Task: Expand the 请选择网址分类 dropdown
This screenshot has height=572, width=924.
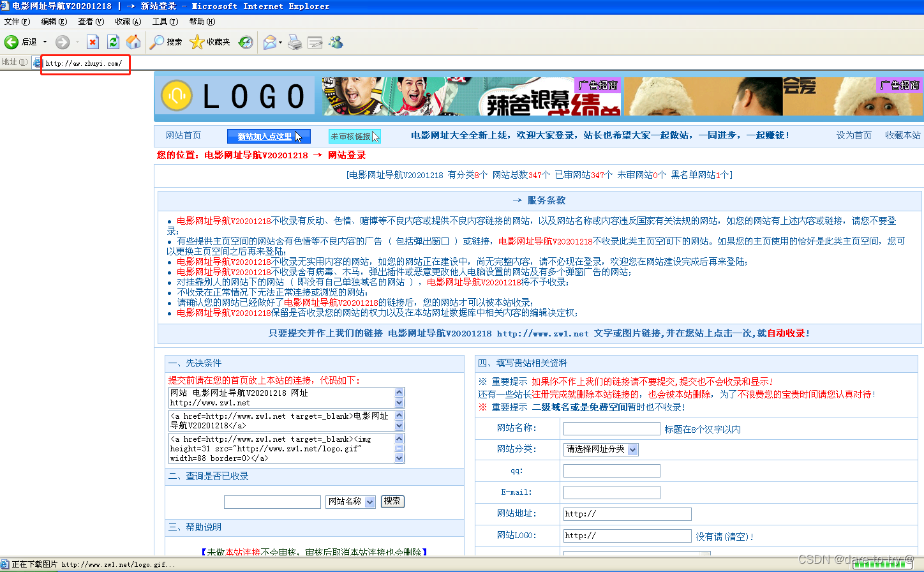Action: (x=632, y=449)
